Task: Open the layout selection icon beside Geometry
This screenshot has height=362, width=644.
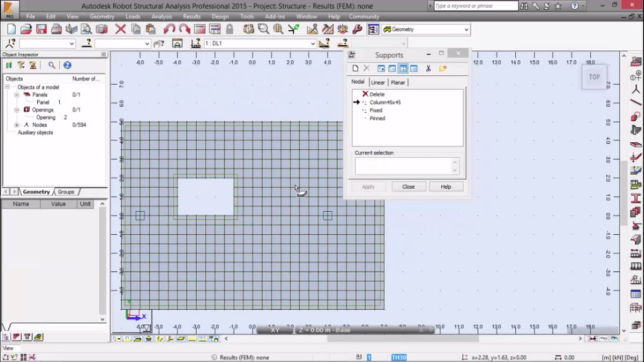Action: [373, 29]
